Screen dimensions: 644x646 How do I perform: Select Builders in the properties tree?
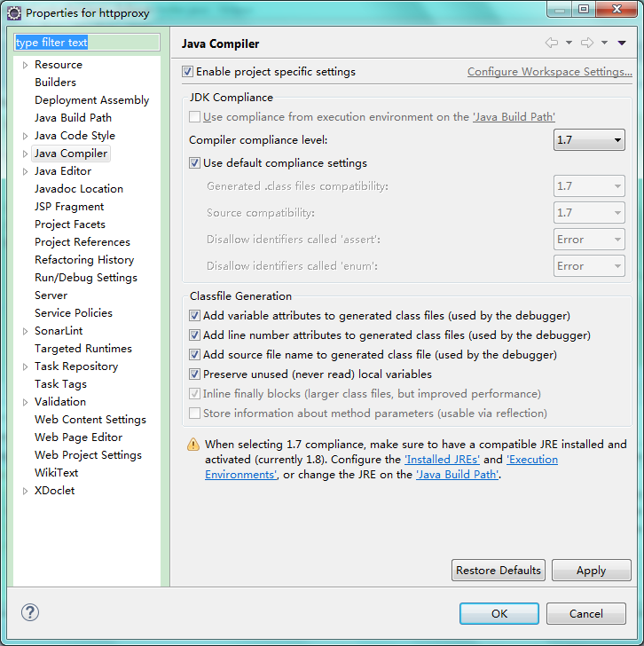click(56, 83)
